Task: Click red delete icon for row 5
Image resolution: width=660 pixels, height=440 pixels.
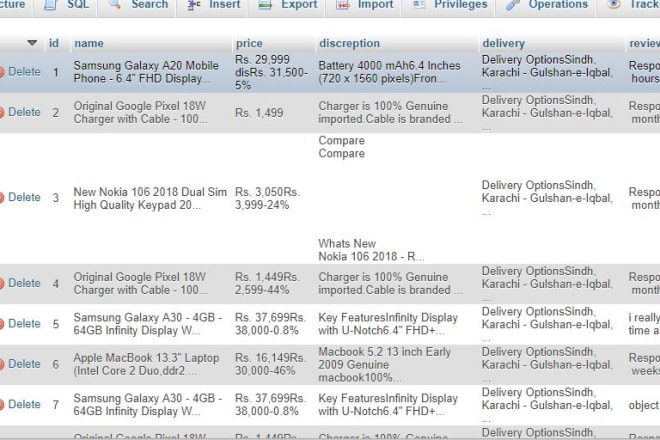Action: 2,324
